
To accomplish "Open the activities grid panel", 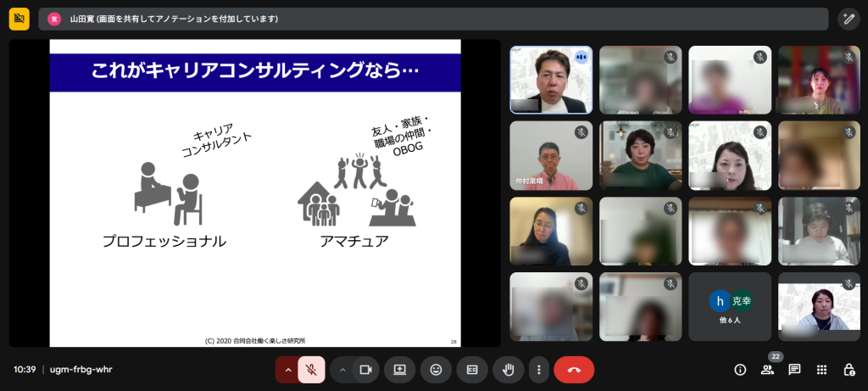I will (821, 370).
